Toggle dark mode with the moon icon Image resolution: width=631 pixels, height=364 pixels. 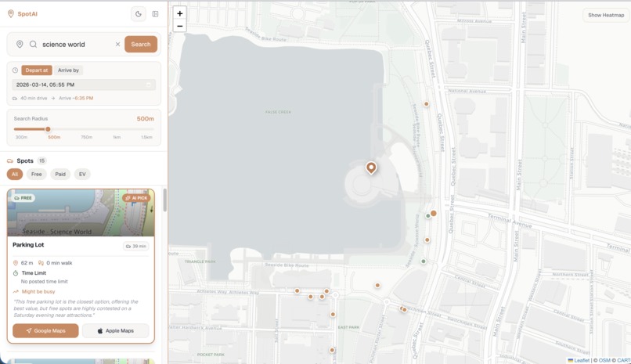click(139, 14)
